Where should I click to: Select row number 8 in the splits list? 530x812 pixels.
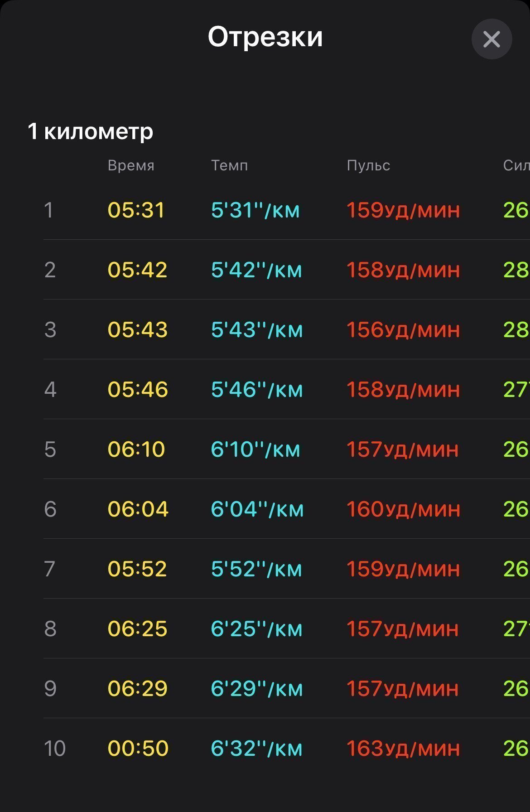click(50, 629)
